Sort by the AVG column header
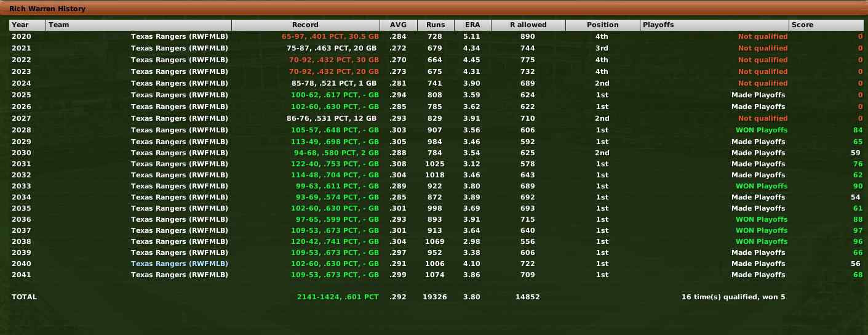 [x=399, y=25]
